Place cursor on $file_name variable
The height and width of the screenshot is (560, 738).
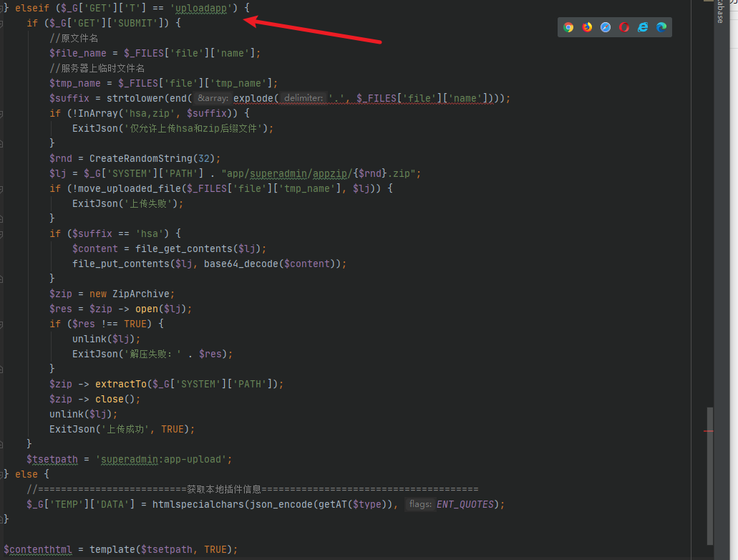pyautogui.click(x=77, y=53)
